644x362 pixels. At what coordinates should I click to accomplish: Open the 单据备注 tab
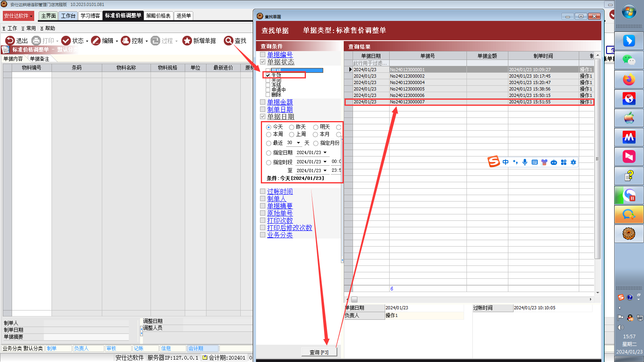[39, 59]
